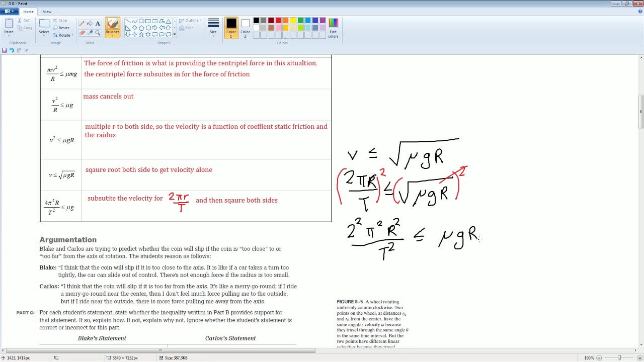Screen dimensions: 644x362
Task: Click the Redo button
Action: click(x=19, y=50)
